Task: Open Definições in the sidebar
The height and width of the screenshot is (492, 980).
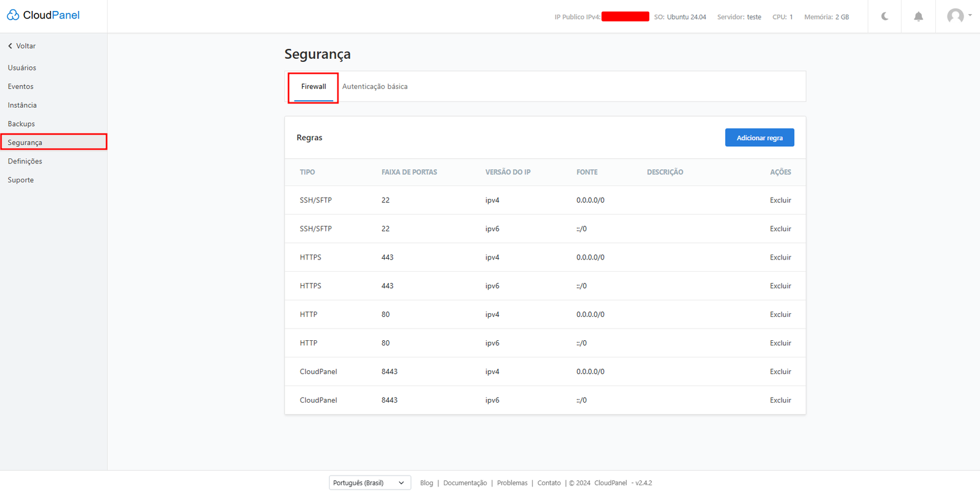Action: pos(25,162)
